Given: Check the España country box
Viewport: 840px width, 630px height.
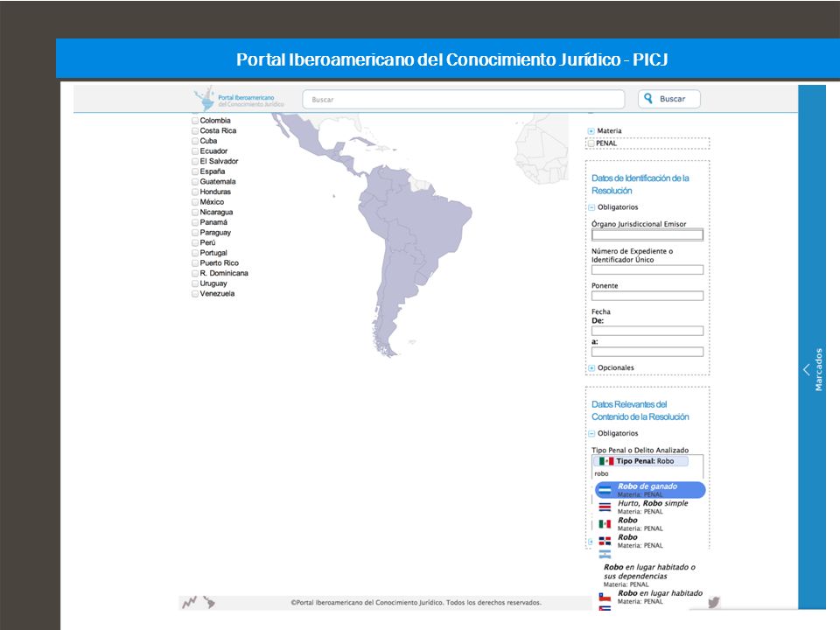Looking at the screenshot, I should pyautogui.click(x=195, y=171).
